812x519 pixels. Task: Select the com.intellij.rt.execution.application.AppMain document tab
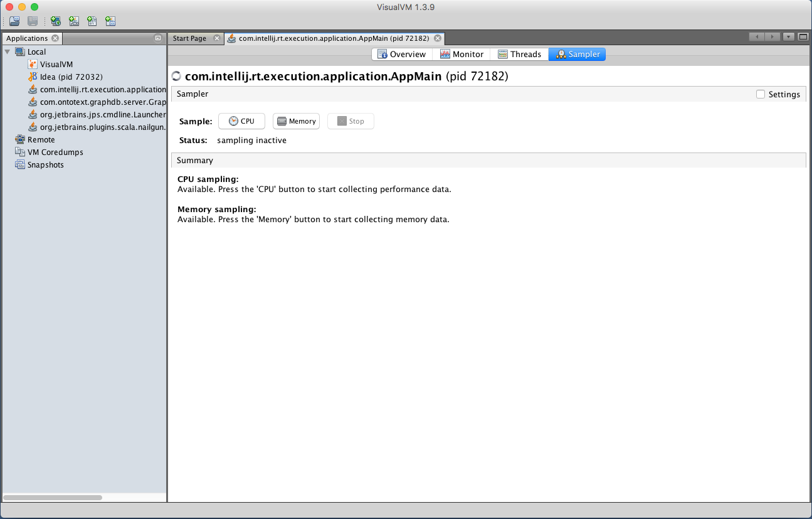pos(334,38)
